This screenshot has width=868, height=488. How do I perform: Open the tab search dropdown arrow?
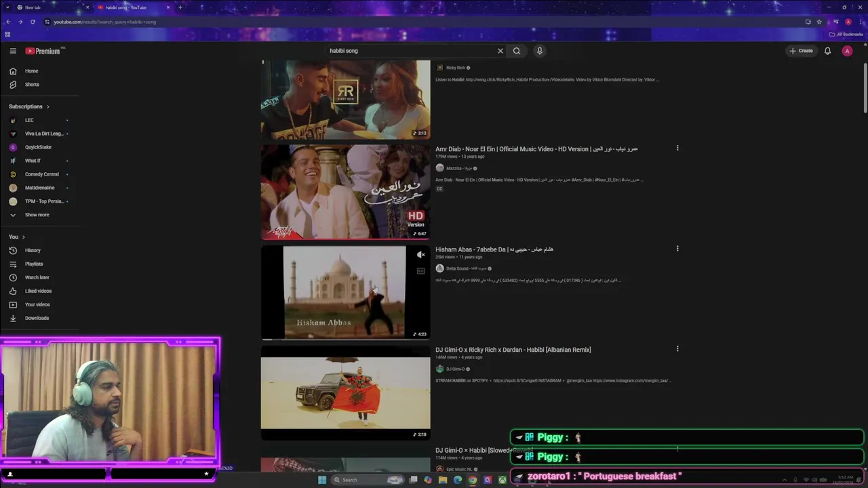tap(7, 7)
